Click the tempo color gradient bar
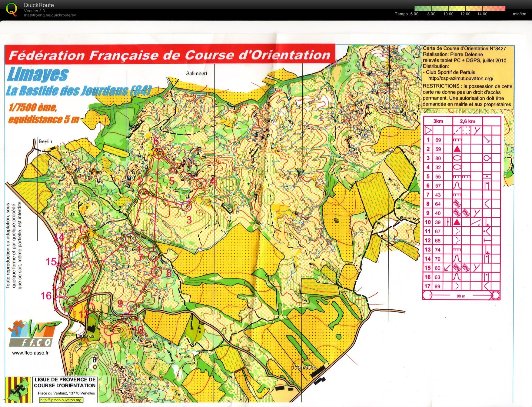Image resolution: width=532 pixels, height=407 pixels. tap(460, 8)
